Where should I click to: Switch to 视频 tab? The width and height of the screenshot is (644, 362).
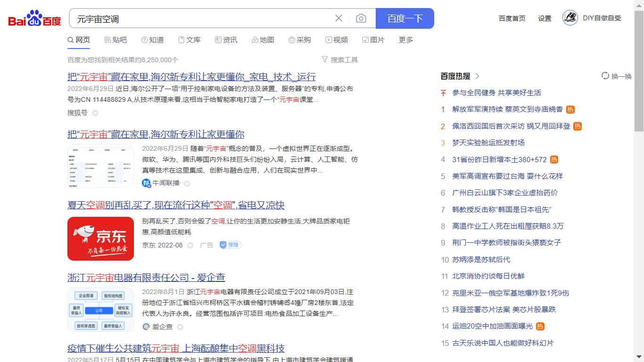coord(337,40)
